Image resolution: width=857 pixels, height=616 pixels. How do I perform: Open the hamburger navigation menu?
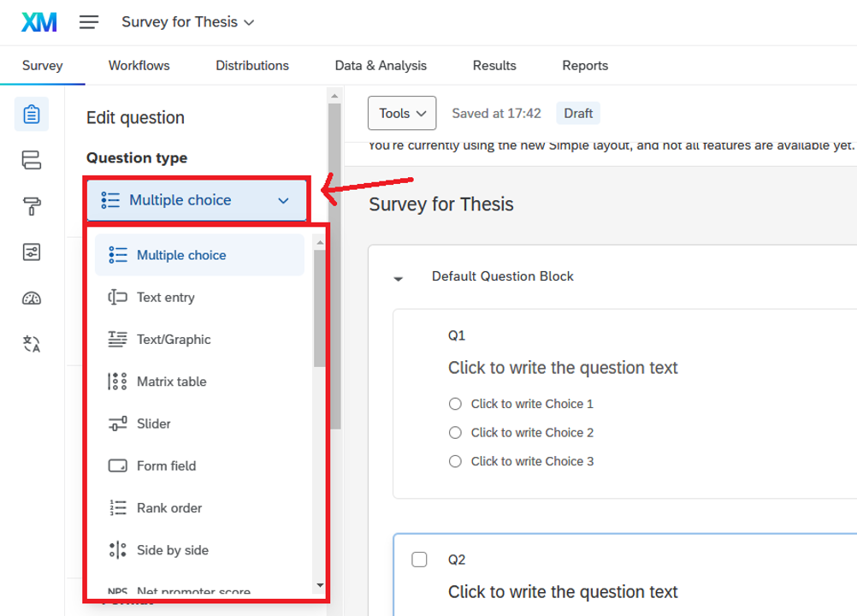(89, 22)
